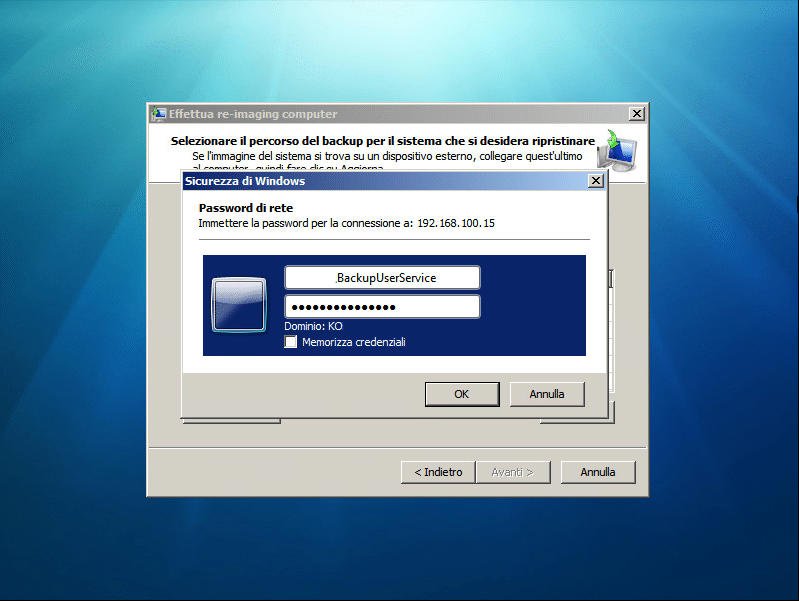Image resolution: width=799 pixels, height=601 pixels.
Task: Click Annulla in the re-imaging wizard window
Action: [x=598, y=472]
